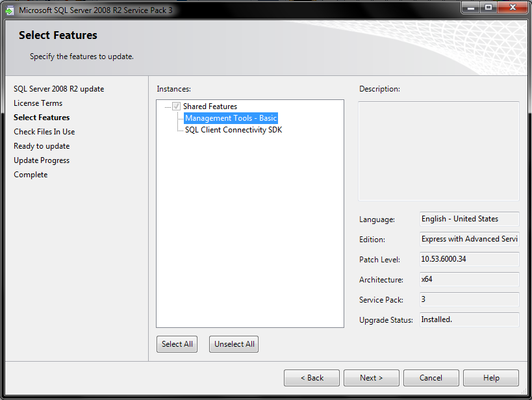Open Help for this setup page
The width and height of the screenshot is (532, 400).
491,378
